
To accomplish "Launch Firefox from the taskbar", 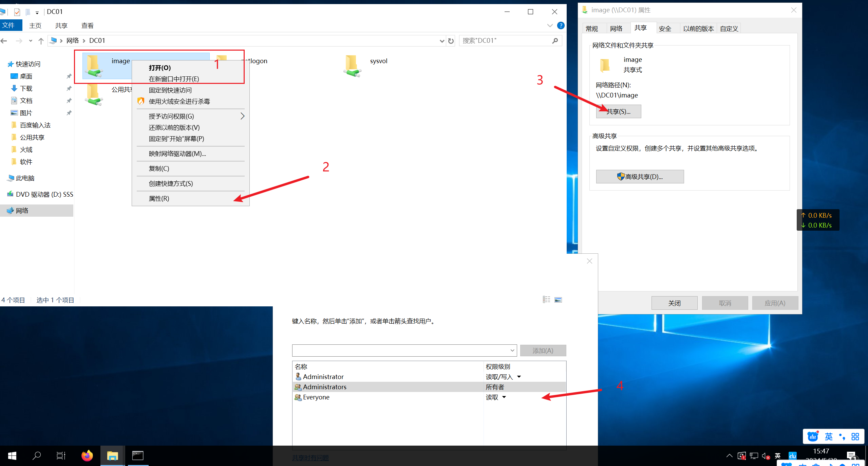I will [87, 455].
